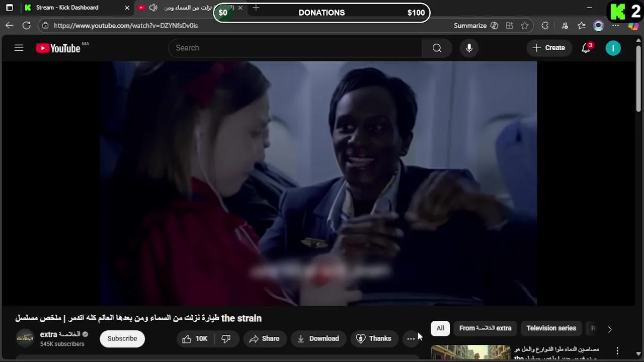Screen dimensions: 644x362
Task: View site information lock icon
Action: (x=45, y=25)
